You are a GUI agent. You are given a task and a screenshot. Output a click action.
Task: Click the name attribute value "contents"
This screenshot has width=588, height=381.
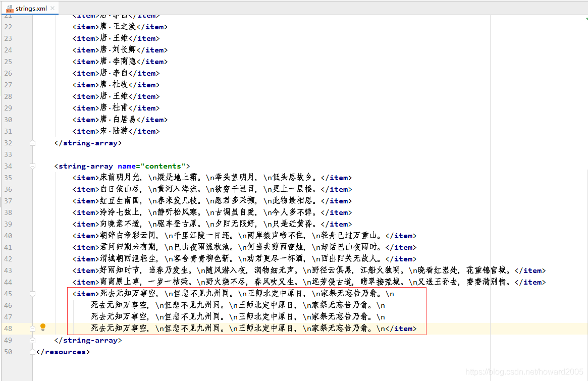[x=163, y=166]
